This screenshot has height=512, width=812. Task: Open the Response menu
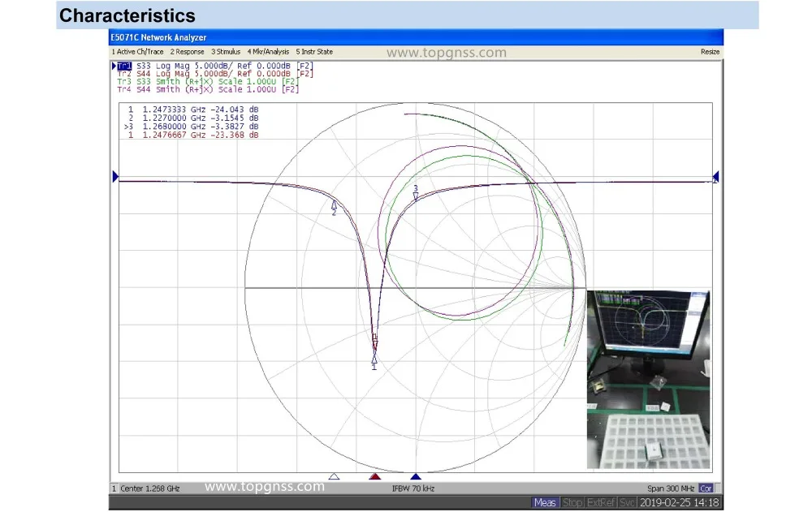pos(187,52)
